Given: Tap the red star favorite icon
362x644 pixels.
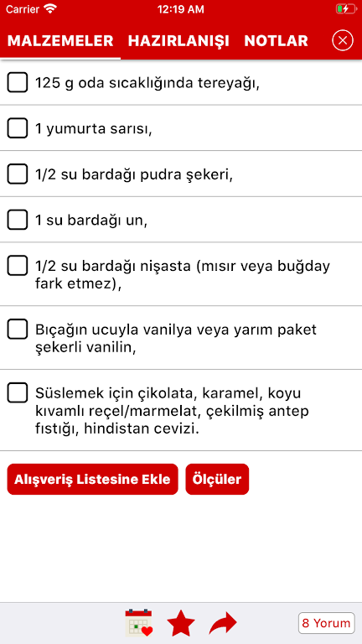Looking at the screenshot, I should [x=181, y=623].
